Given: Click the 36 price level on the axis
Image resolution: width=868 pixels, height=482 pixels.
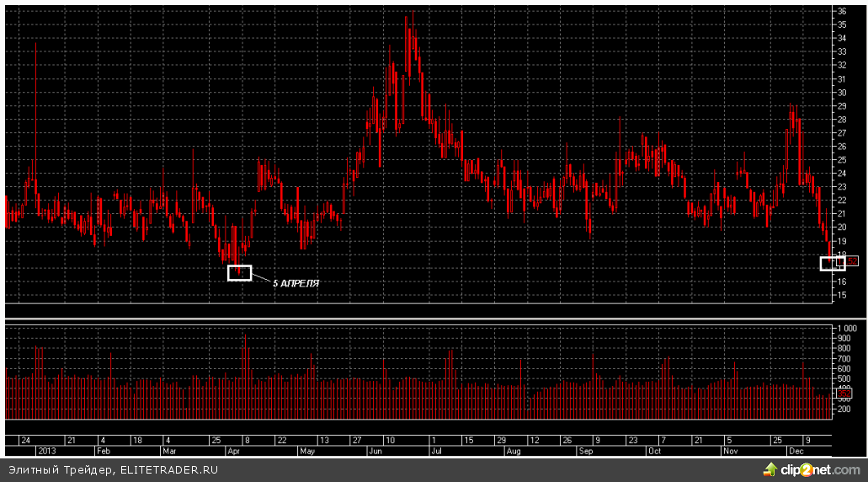Looking at the screenshot, I should click(841, 12).
